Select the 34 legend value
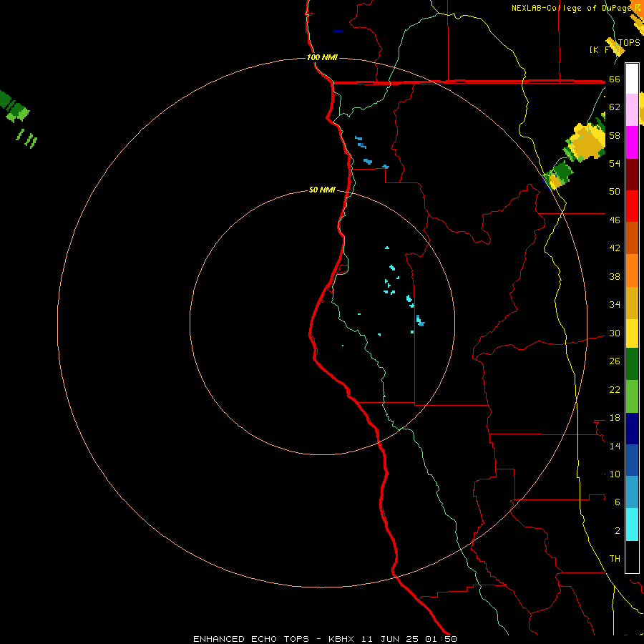Screen dimensions: 644x644 pyautogui.click(x=615, y=304)
